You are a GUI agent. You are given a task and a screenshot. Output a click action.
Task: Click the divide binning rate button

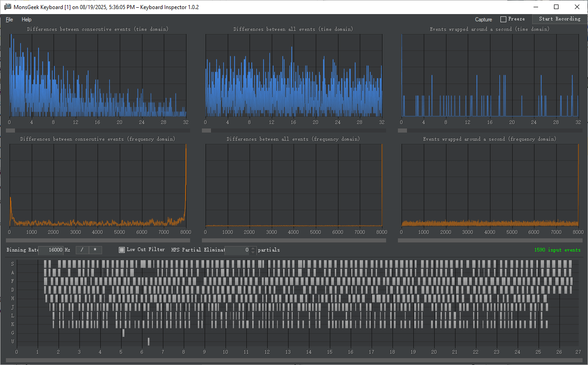(x=82, y=250)
